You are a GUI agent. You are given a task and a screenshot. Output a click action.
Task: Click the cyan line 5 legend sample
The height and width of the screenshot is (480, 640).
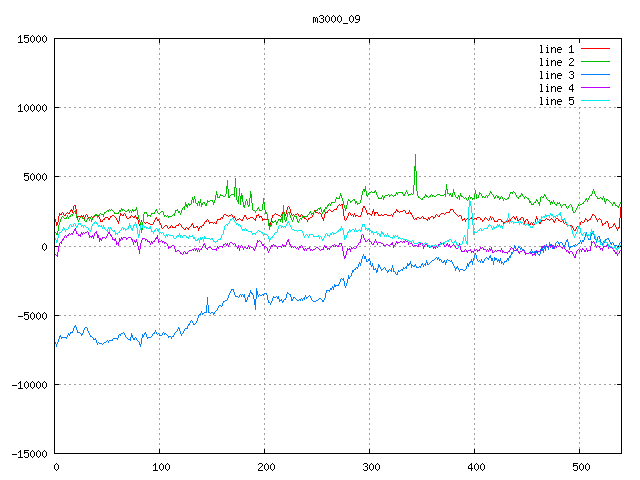(595, 101)
